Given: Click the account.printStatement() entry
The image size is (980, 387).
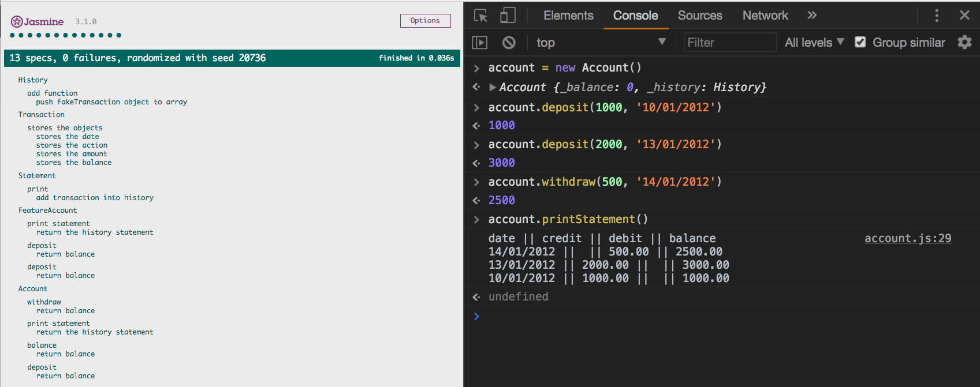Looking at the screenshot, I should (568, 219).
